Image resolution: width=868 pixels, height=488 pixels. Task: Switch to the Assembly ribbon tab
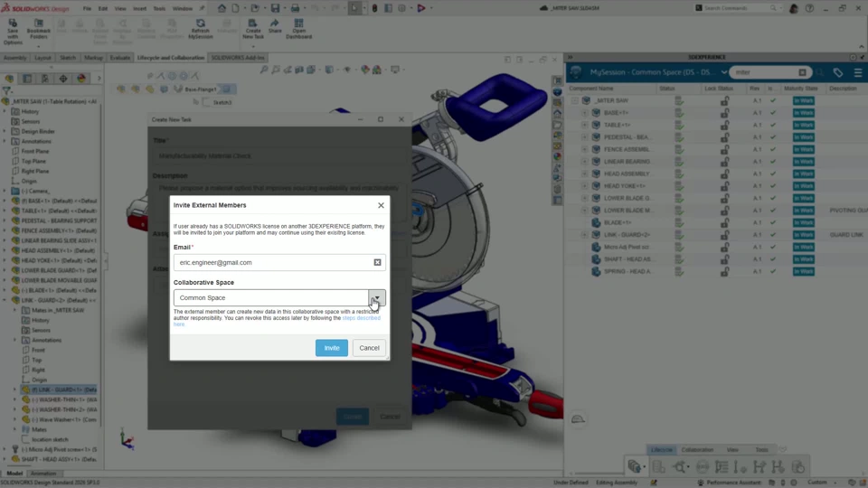point(15,58)
